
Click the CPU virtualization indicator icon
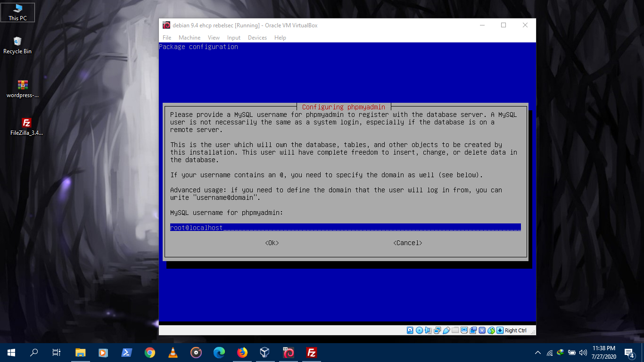click(482, 330)
